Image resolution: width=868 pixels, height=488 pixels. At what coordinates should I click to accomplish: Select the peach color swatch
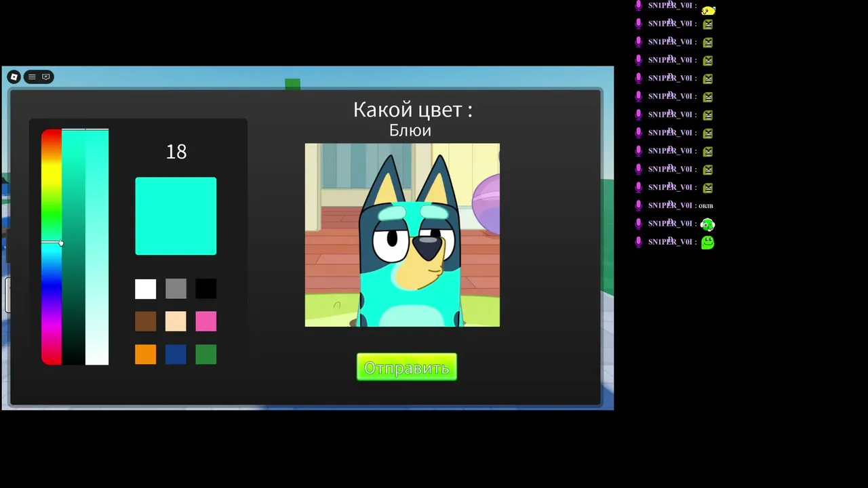(x=176, y=321)
